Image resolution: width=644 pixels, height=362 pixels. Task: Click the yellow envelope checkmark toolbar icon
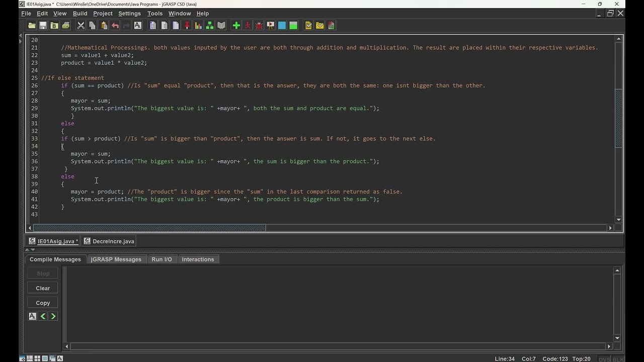pos(319,26)
